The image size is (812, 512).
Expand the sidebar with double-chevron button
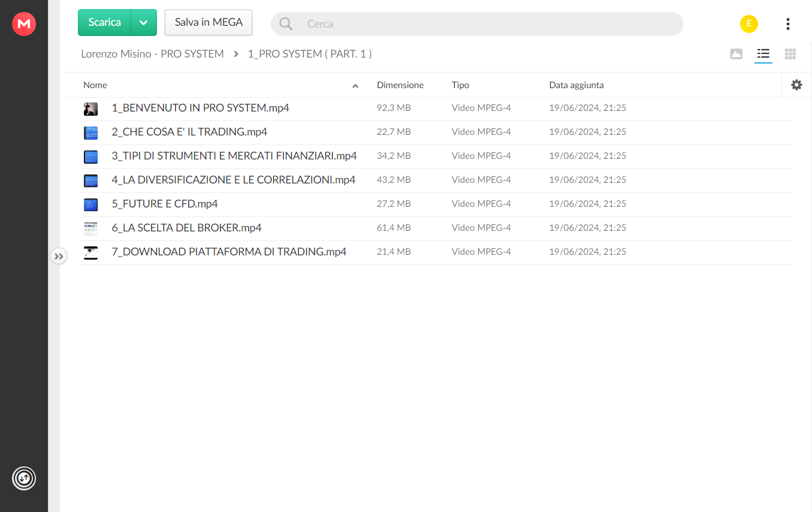[59, 257]
